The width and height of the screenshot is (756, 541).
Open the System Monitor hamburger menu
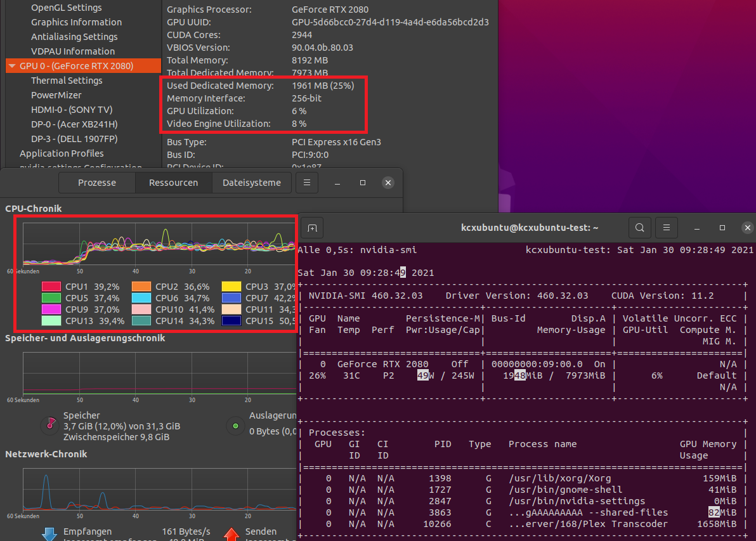click(306, 183)
